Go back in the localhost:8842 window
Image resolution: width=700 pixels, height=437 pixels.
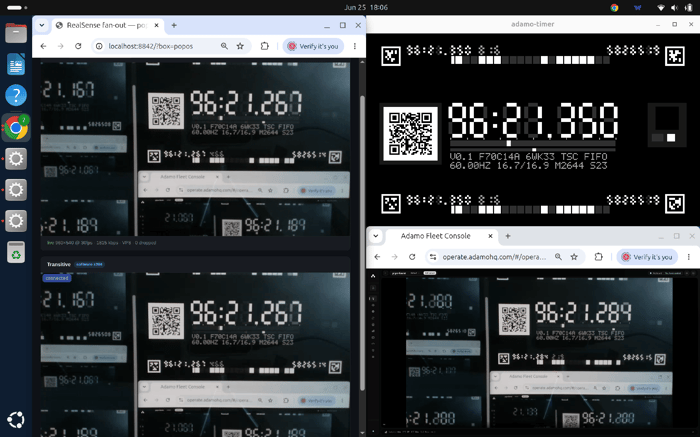pos(43,46)
